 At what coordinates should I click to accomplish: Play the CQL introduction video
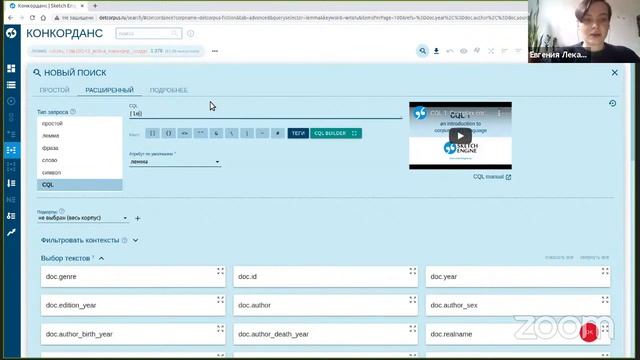pos(460,136)
